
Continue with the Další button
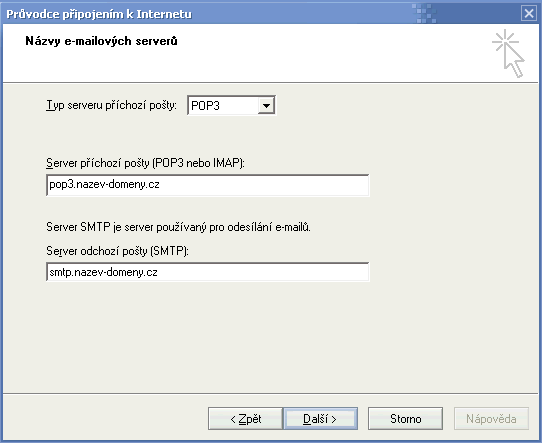[x=320, y=419]
